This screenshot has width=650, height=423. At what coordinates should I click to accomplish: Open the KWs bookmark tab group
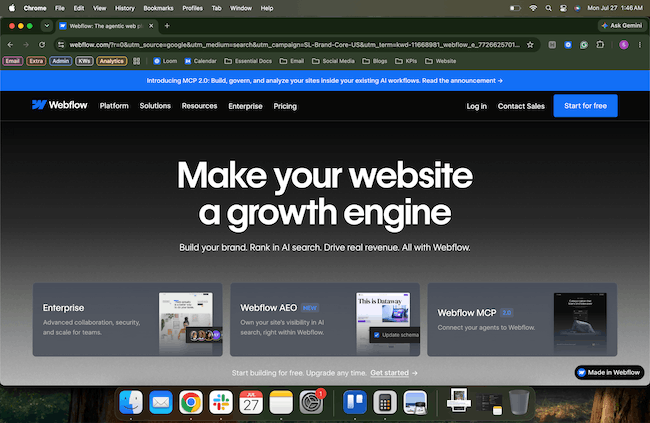click(84, 61)
